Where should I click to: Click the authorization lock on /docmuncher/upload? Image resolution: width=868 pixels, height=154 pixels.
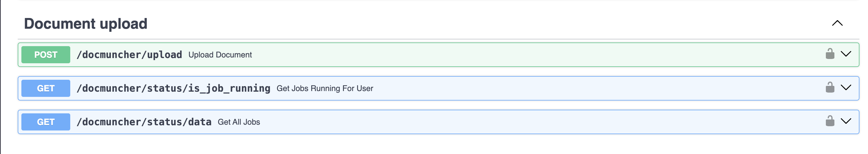(830, 54)
